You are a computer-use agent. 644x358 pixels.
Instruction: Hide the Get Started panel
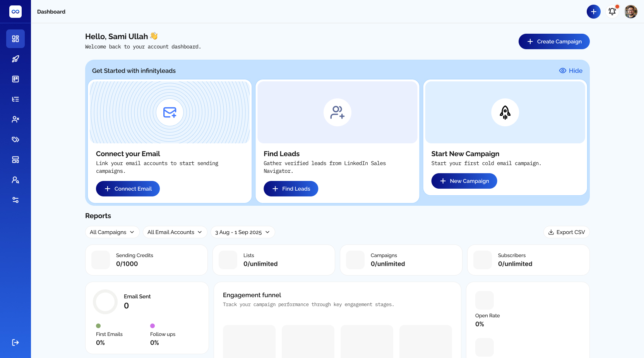click(x=571, y=71)
